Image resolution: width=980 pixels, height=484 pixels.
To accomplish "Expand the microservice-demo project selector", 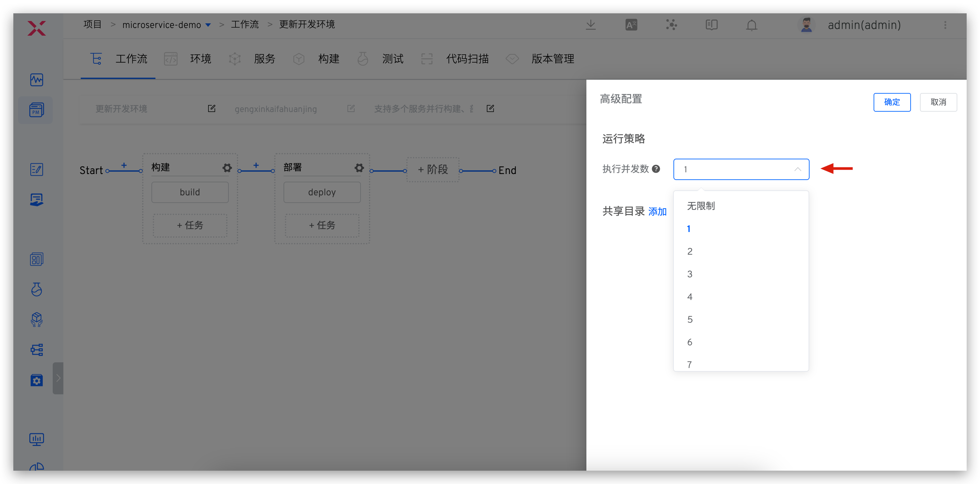I will click(x=208, y=25).
